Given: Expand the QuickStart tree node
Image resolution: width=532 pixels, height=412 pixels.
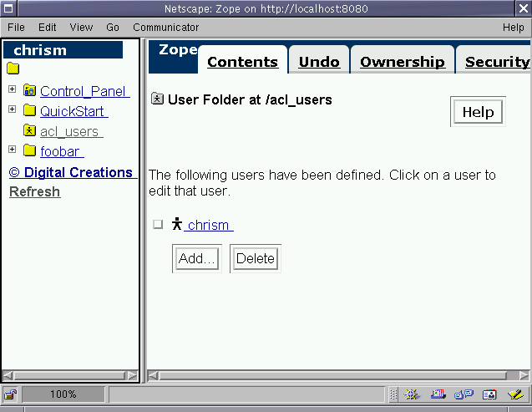Looking at the screenshot, I should coord(13,109).
